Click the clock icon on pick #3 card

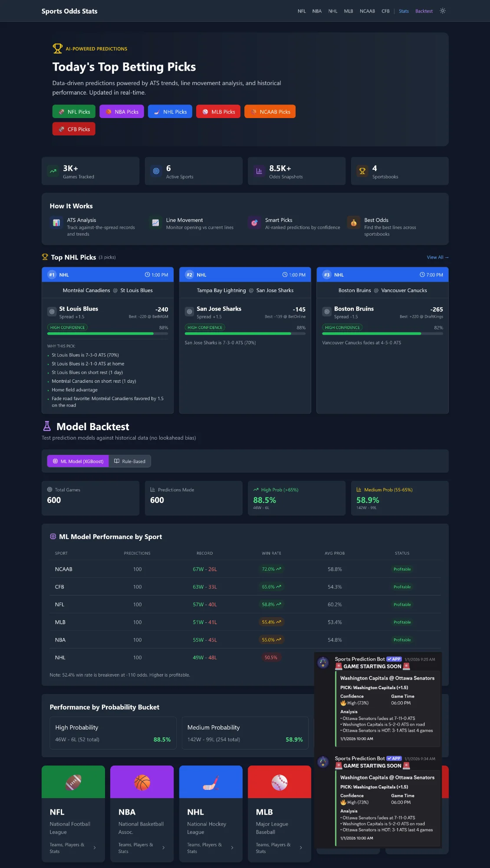(422, 275)
